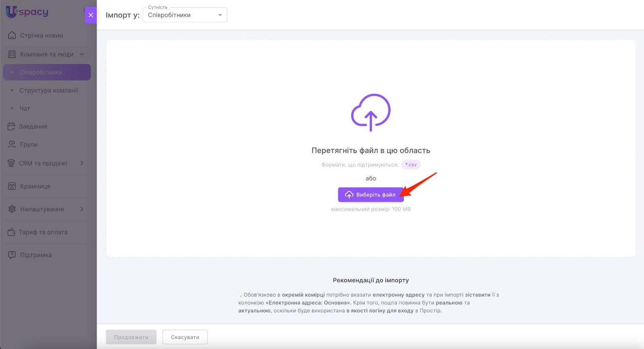Screen dimensions: 644x349
Task: Click the Продовжити button
Action: (131, 337)
